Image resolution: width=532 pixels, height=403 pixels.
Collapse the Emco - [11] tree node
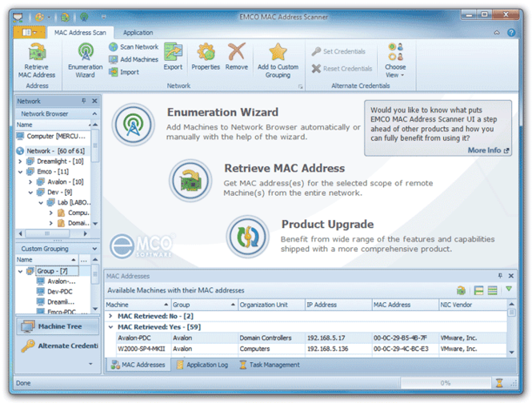tap(20, 172)
